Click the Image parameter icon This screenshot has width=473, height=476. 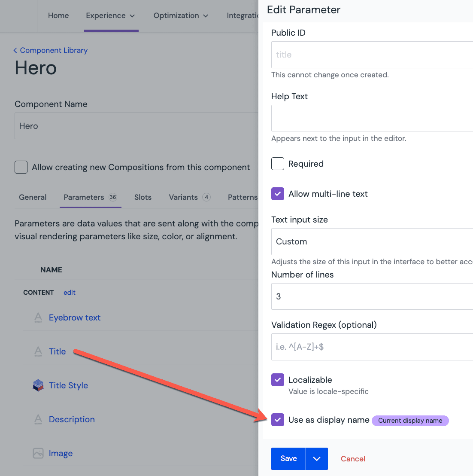click(38, 453)
